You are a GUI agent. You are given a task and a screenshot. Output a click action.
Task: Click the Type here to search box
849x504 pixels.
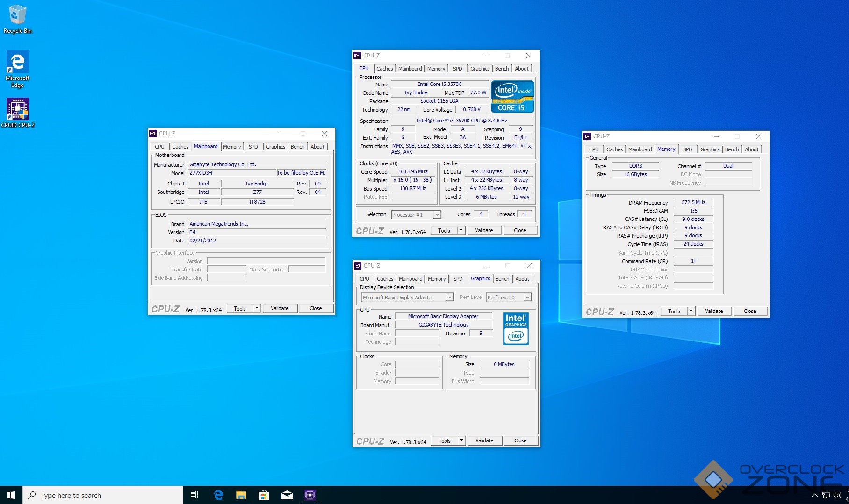click(x=103, y=495)
